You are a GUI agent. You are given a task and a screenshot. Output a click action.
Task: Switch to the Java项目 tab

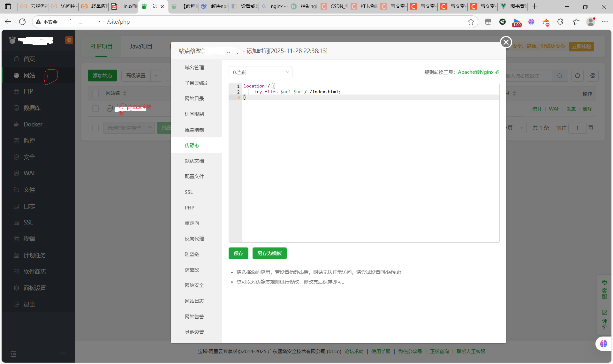coord(141,46)
